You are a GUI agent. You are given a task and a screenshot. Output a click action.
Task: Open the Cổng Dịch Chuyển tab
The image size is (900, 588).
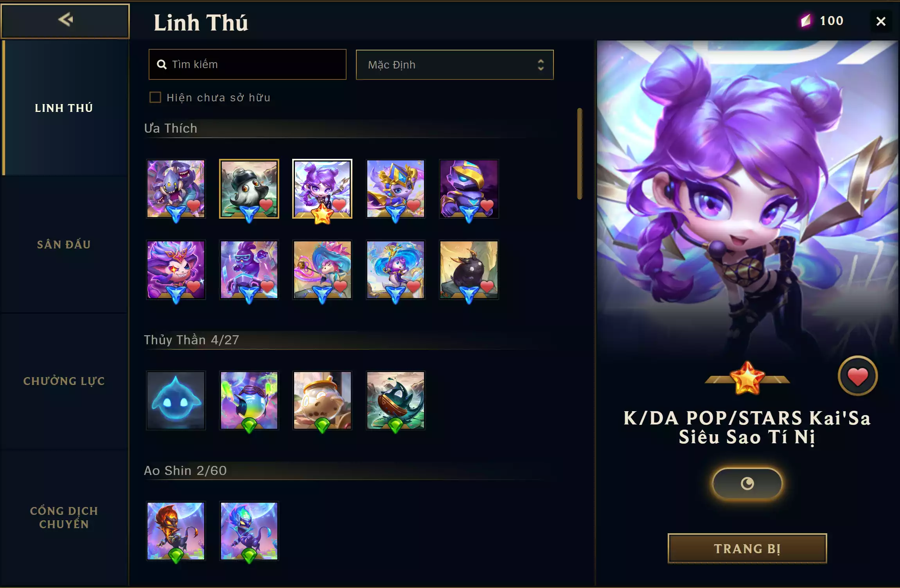[64, 518]
